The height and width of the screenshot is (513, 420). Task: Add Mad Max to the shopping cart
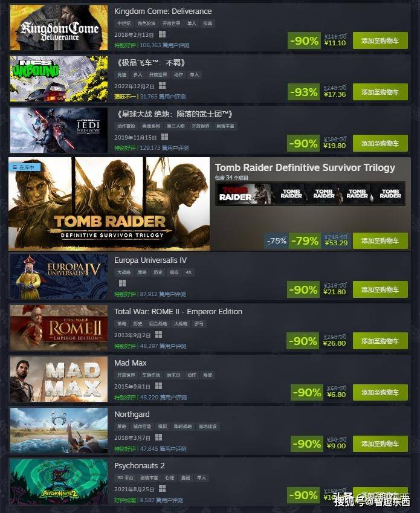[x=380, y=392]
